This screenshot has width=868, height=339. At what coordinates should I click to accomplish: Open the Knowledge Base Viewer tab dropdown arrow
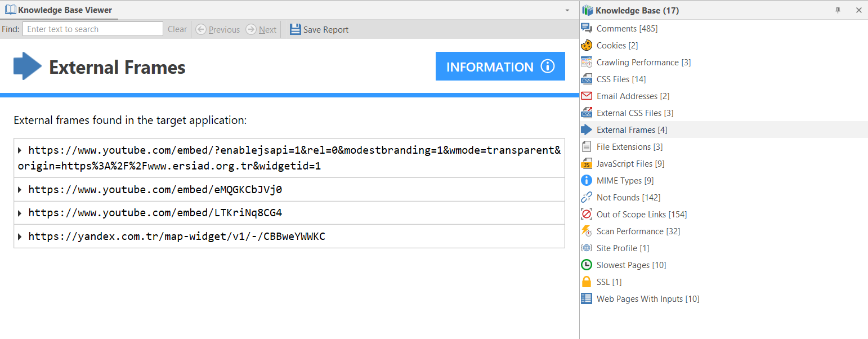(x=567, y=10)
